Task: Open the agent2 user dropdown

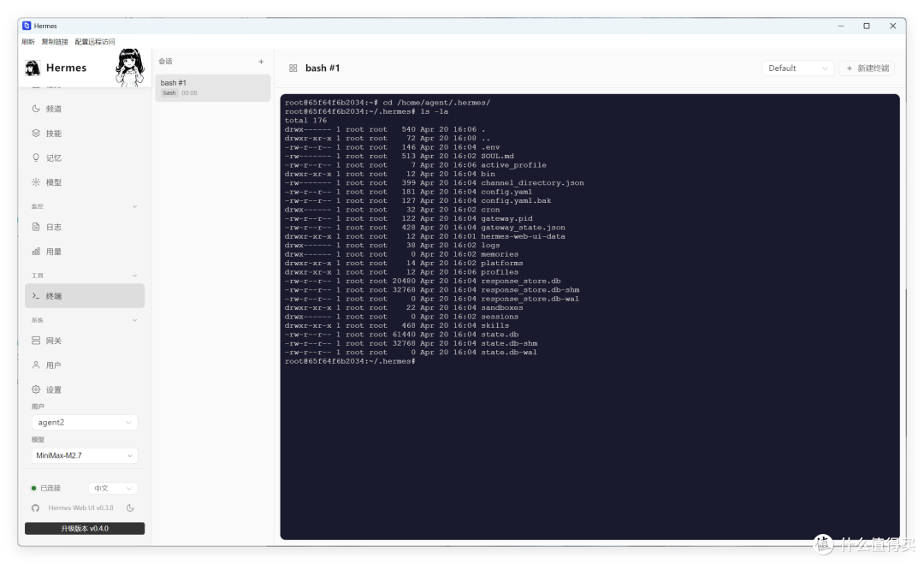Action: tap(84, 423)
